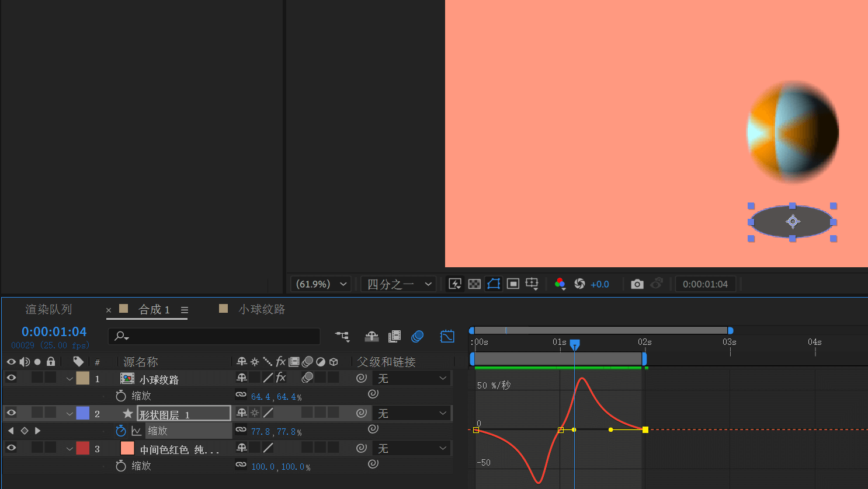Click the layer search input field

(x=214, y=336)
